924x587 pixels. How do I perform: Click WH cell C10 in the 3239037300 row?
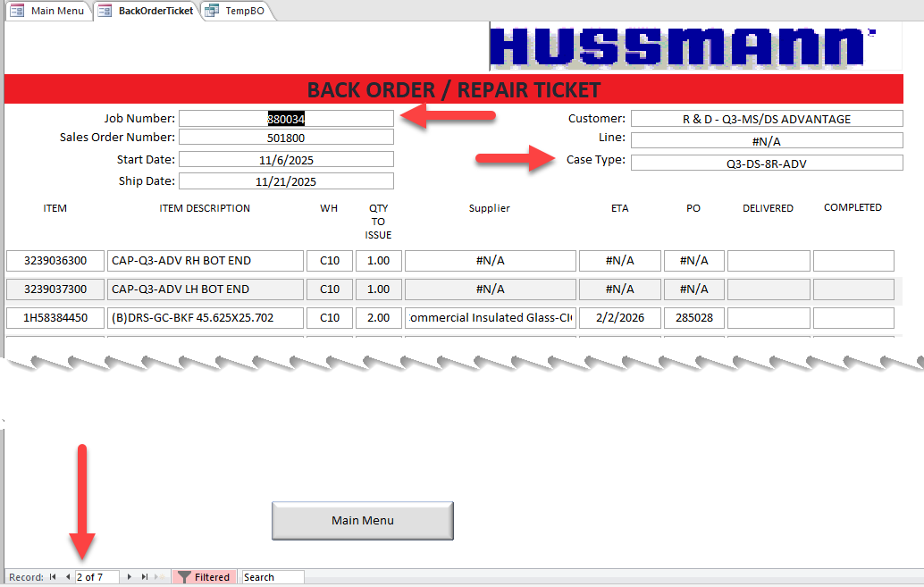(x=330, y=289)
